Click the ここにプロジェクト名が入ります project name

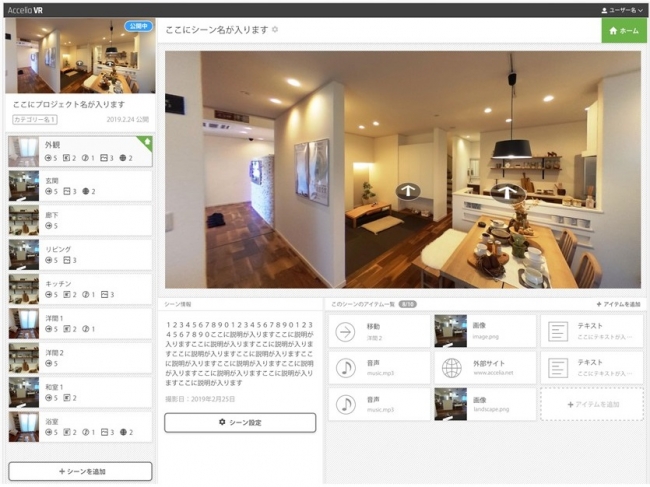[68, 104]
